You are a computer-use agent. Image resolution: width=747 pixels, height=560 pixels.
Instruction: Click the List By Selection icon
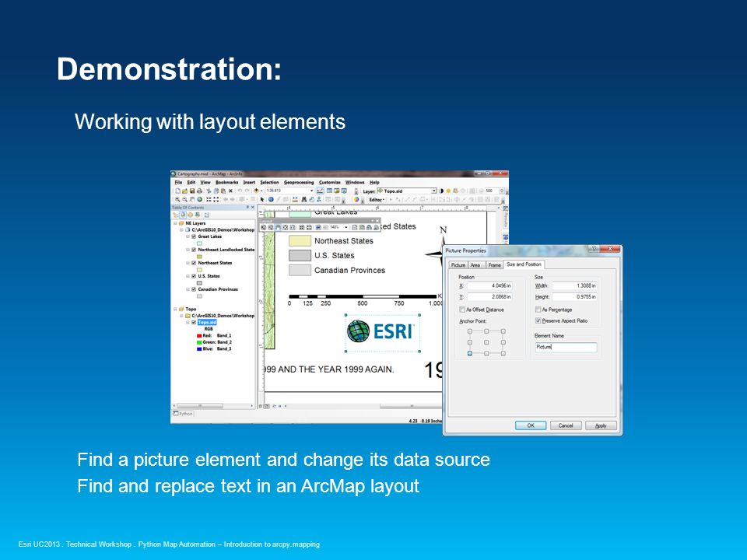198,215
